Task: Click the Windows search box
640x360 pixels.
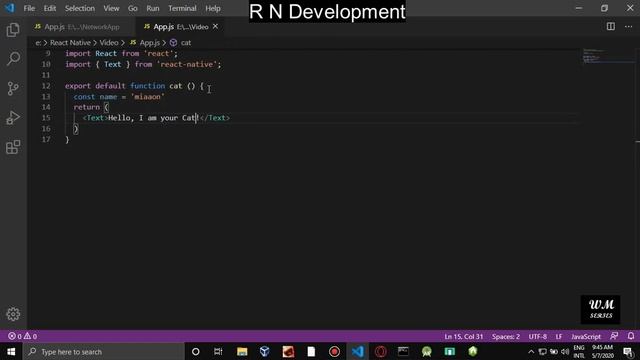Action: coord(104,351)
